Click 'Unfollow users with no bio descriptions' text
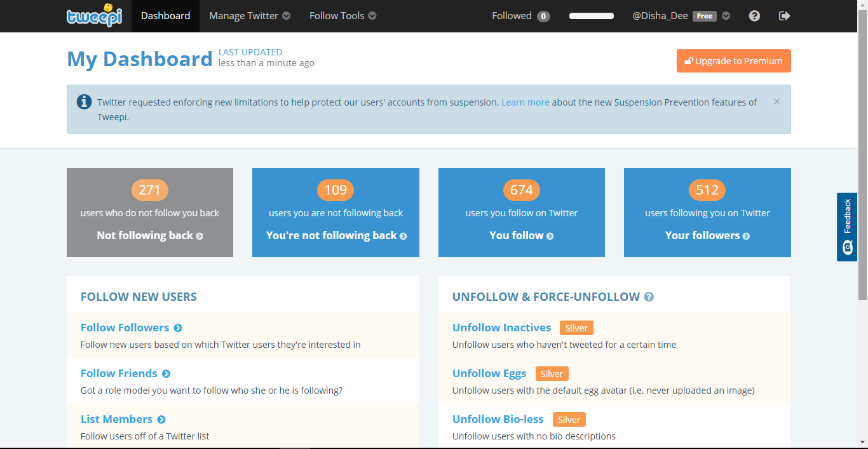This screenshot has height=449, width=868. point(534,436)
